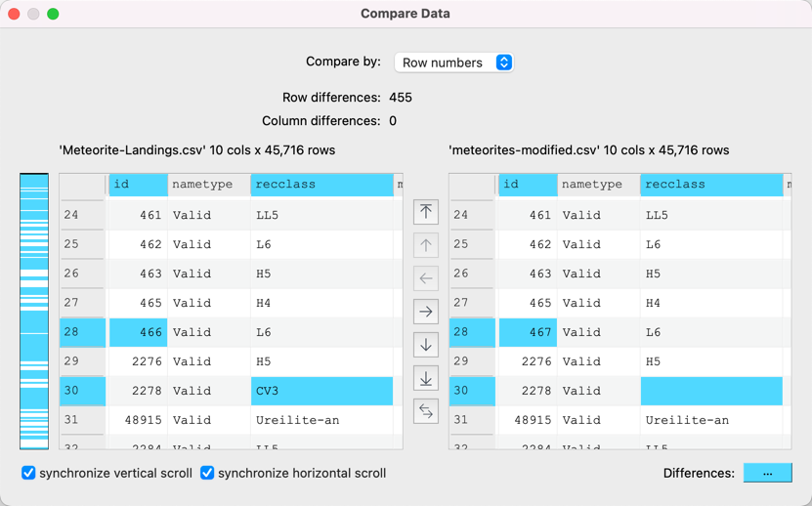Screen dimensions: 812x506
Task: Select nametype column header in left table
Action: (208, 185)
